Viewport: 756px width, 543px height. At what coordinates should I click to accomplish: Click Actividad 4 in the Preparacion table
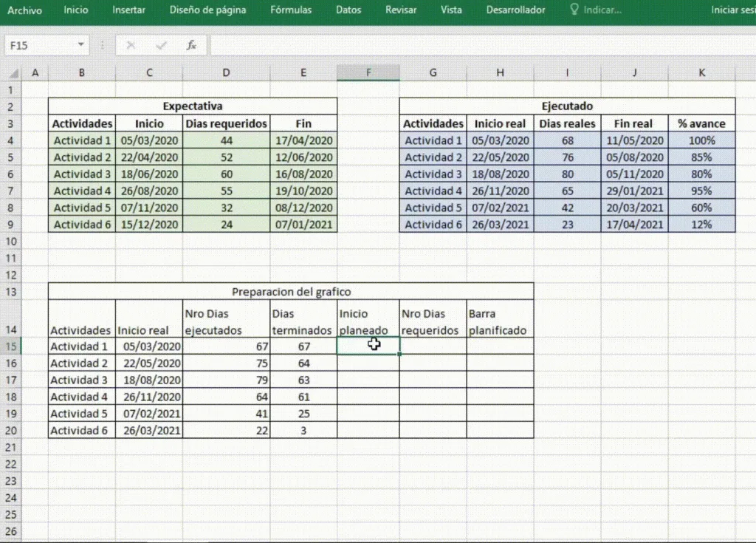pos(81,397)
